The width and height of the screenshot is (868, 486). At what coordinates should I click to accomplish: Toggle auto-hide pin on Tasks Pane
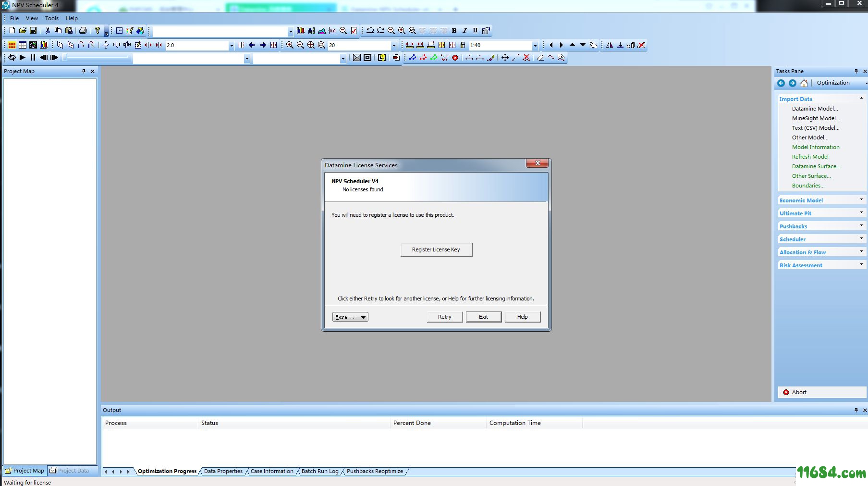pyautogui.click(x=856, y=71)
